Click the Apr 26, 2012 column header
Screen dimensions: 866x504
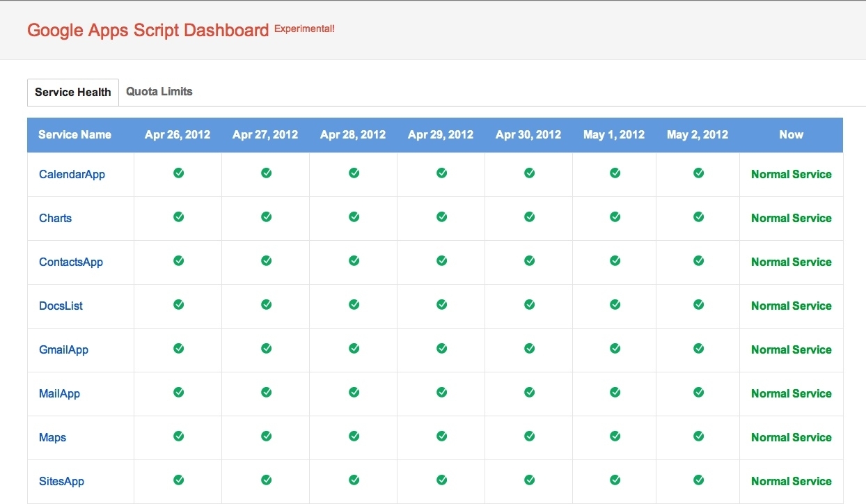point(178,134)
